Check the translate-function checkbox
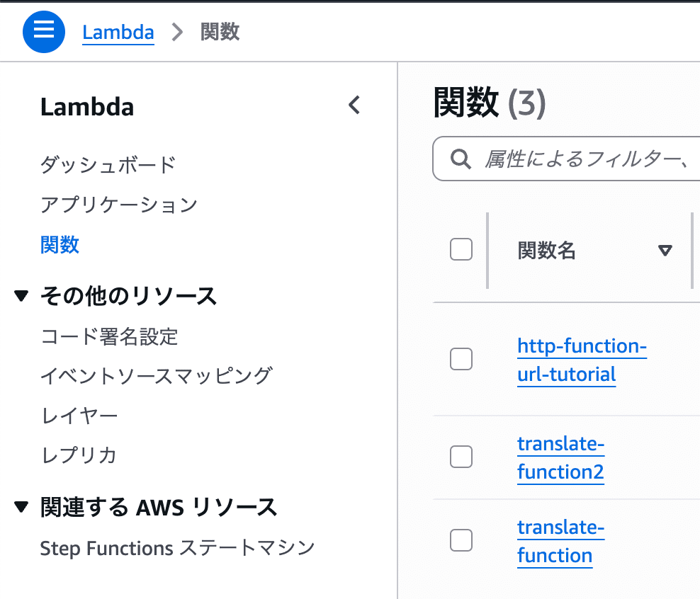The width and height of the screenshot is (700, 599). click(461, 540)
